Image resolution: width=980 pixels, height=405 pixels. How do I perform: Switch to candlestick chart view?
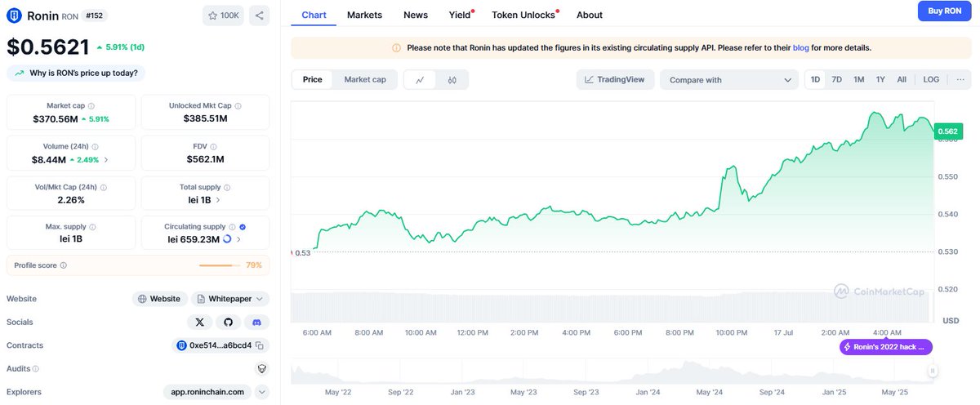[x=452, y=80]
